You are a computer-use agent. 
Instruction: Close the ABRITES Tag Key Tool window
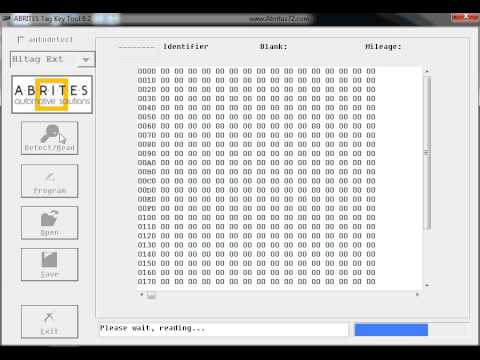(x=466, y=17)
